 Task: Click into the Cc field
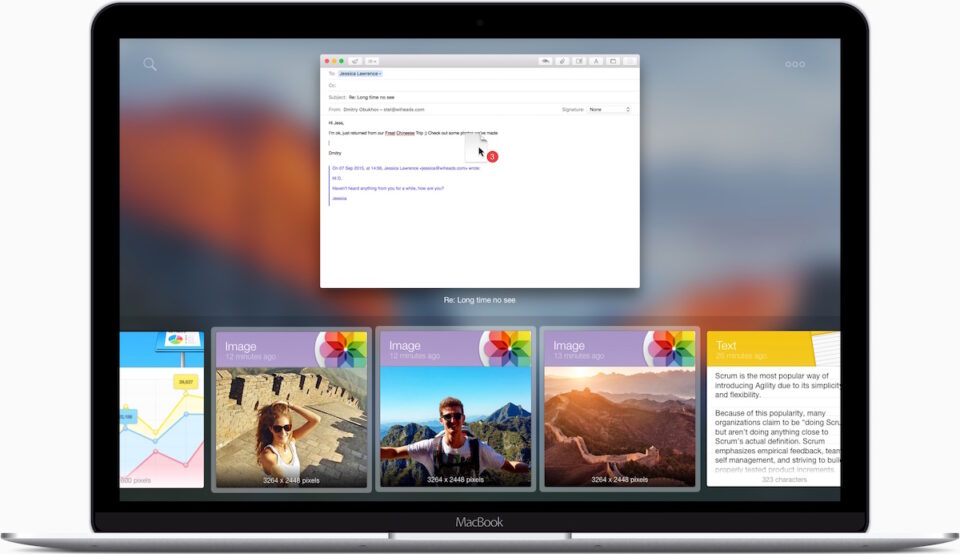pyautogui.click(x=479, y=85)
